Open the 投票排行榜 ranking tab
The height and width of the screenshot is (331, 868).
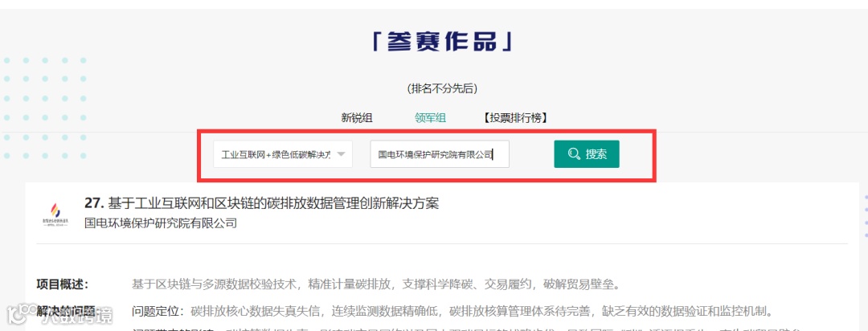click(515, 118)
